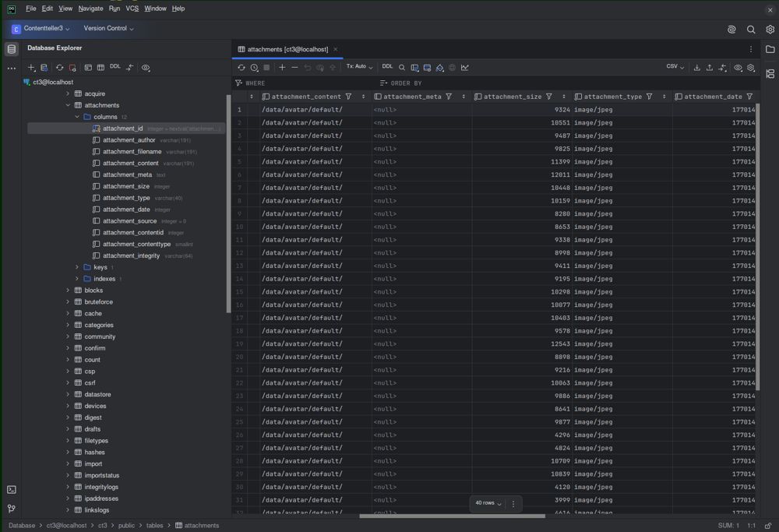
Task: Click the DDL button in grid toolbar
Action: [387, 66]
